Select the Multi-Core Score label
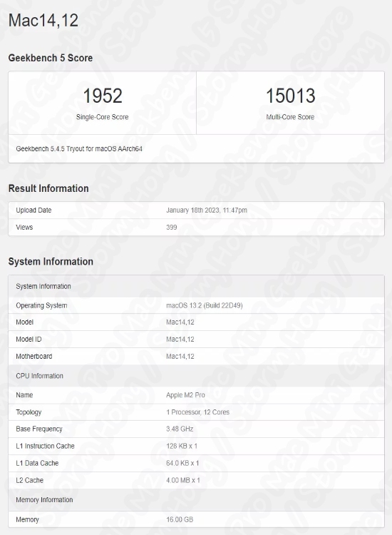 (290, 117)
